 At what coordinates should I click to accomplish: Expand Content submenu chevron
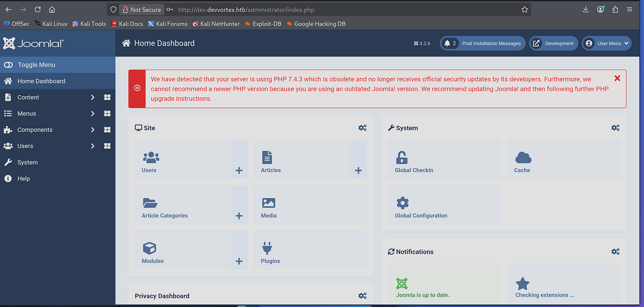[x=92, y=97]
